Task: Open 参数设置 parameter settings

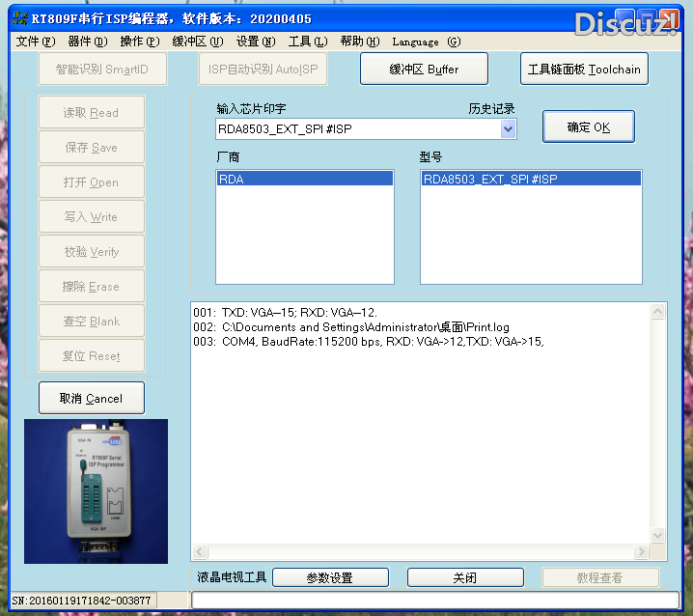Action: (x=330, y=577)
